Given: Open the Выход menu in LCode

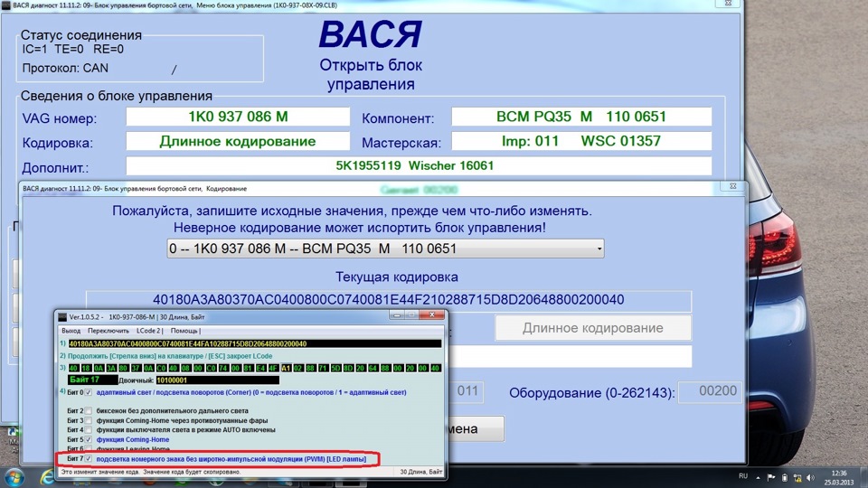Looking at the screenshot, I should tap(71, 331).
